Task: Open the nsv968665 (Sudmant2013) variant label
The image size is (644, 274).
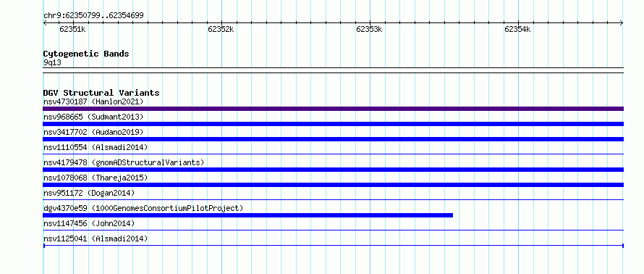Action: tap(93, 117)
